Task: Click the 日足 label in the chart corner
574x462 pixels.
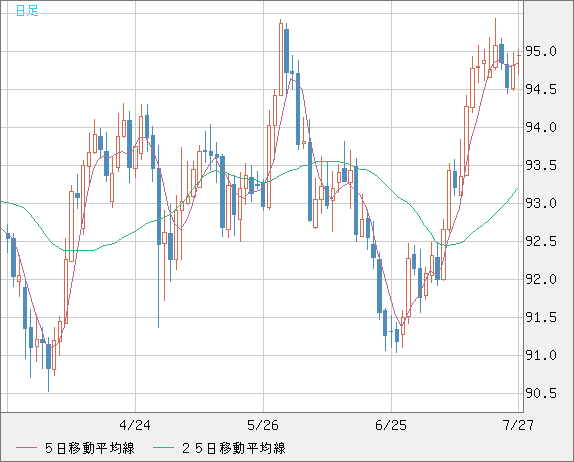Action: pos(27,10)
